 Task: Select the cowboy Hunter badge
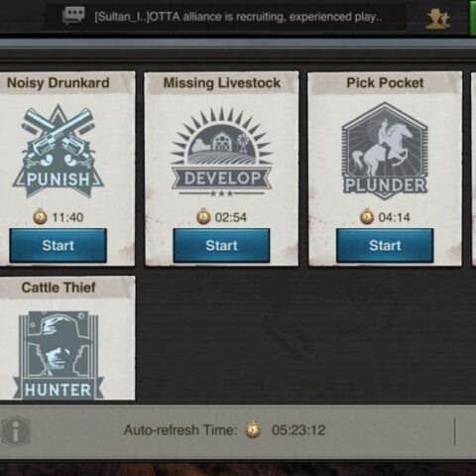tap(59, 355)
